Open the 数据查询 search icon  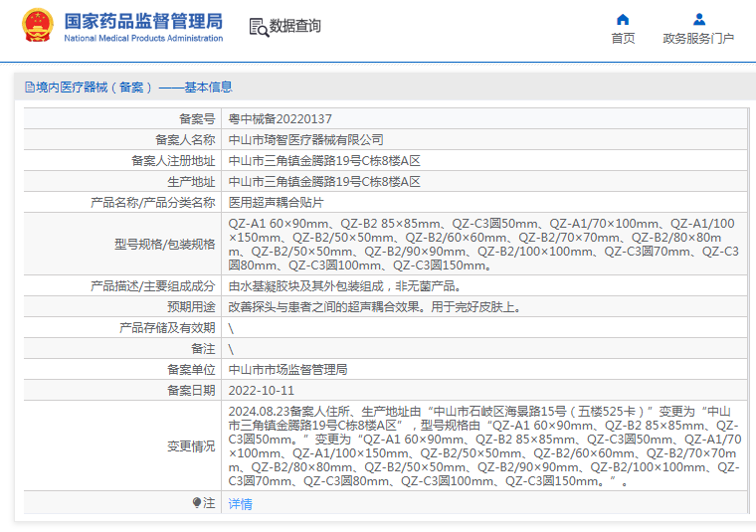259,27
